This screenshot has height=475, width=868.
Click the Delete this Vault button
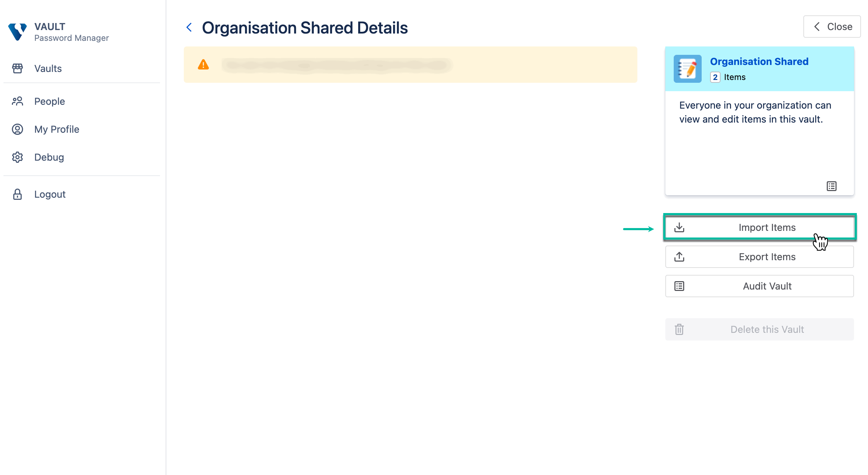pos(759,329)
